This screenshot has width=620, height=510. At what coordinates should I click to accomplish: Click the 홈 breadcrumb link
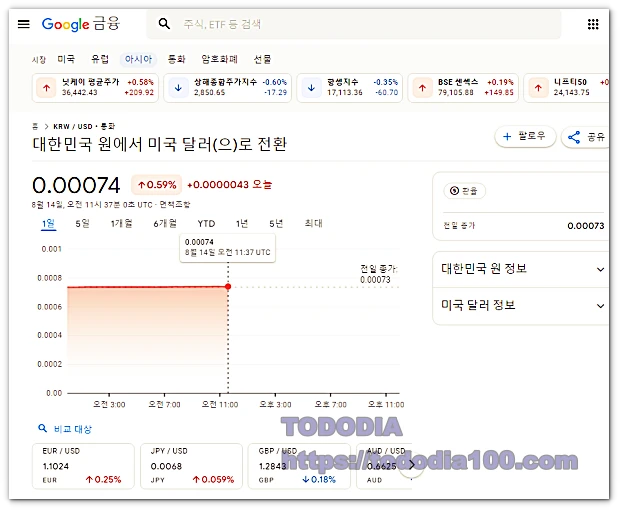[35, 127]
